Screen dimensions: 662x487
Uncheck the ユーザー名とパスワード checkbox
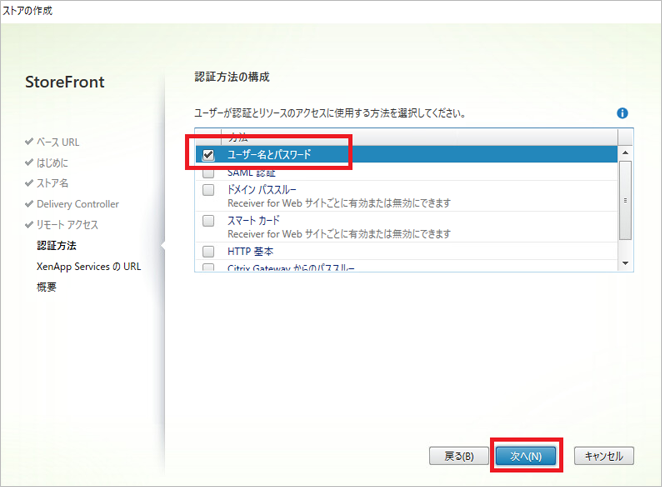(209, 155)
